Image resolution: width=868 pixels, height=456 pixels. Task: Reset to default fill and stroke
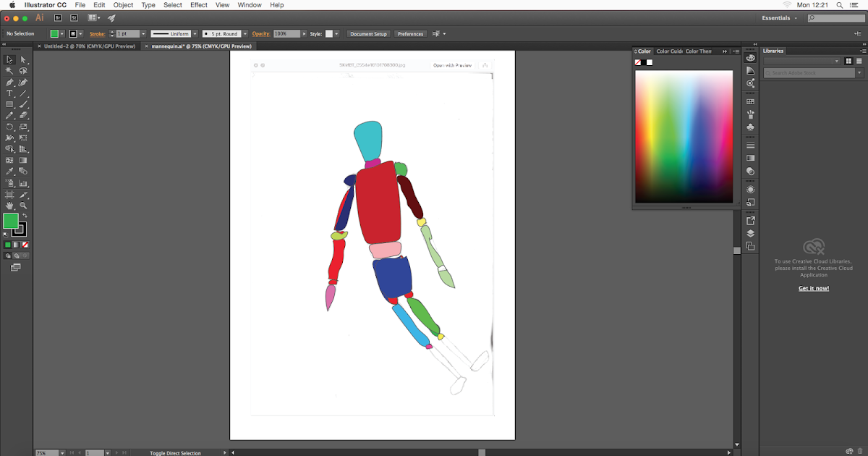tap(5, 235)
